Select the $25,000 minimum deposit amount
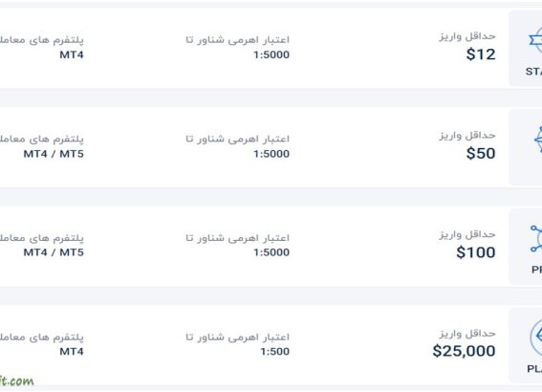Viewport: 542px width, 392px height. pyautogui.click(x=465, y=351)
